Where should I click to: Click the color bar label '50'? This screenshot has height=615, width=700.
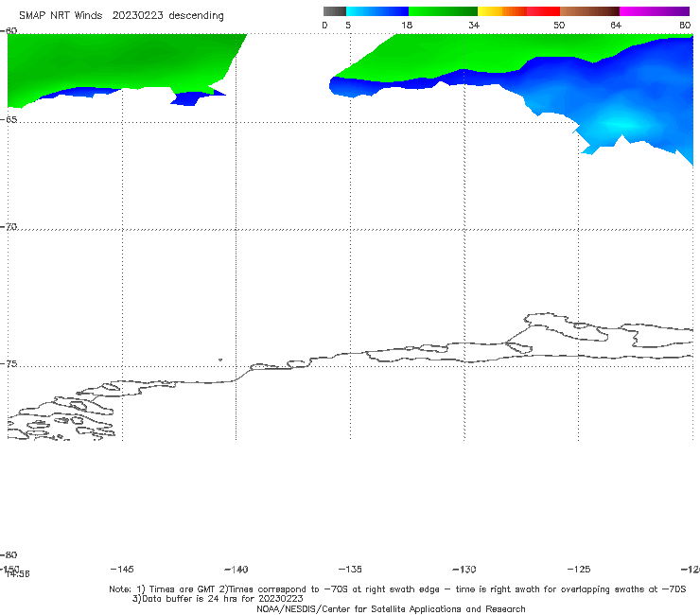559,26
